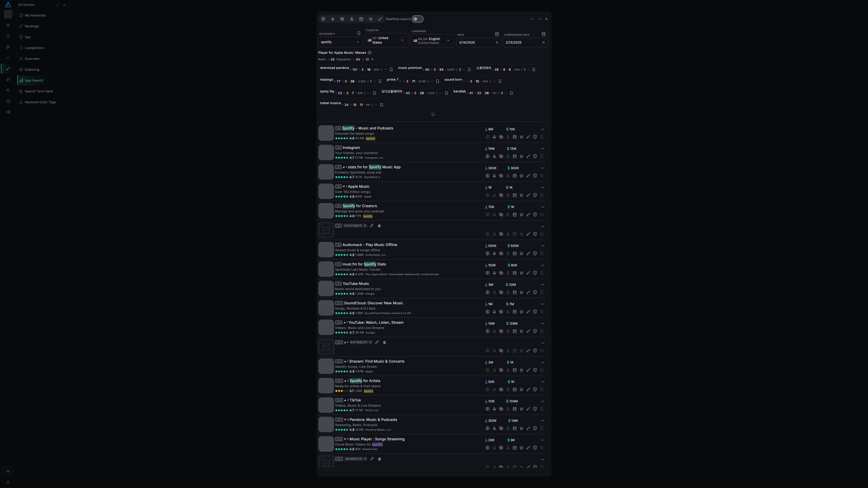Click the star icon in the Apple Music row
Screen dimensions: 868x488
tap(522, 195)
